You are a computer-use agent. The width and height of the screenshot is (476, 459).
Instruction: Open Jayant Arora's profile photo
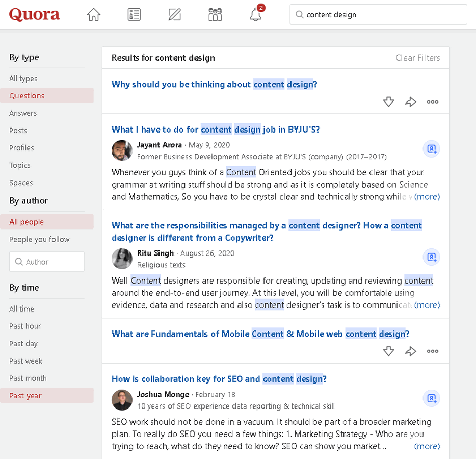point(122,150)
